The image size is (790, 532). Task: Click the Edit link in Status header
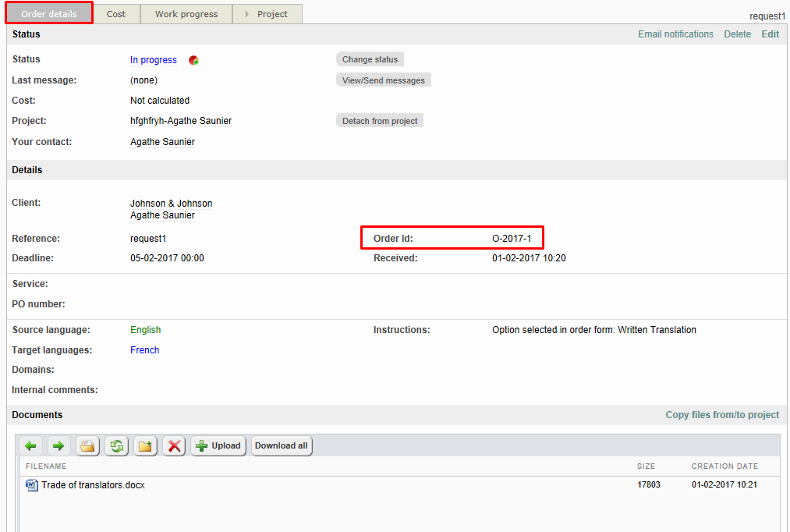click(x=770, y=34)
